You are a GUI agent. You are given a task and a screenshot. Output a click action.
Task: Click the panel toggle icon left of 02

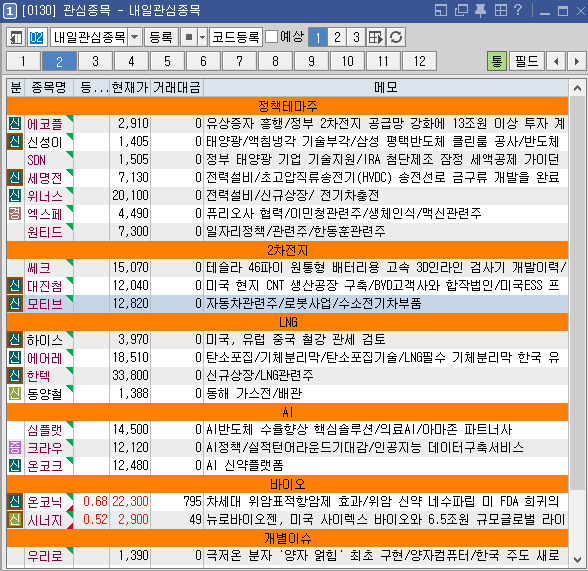16,37
